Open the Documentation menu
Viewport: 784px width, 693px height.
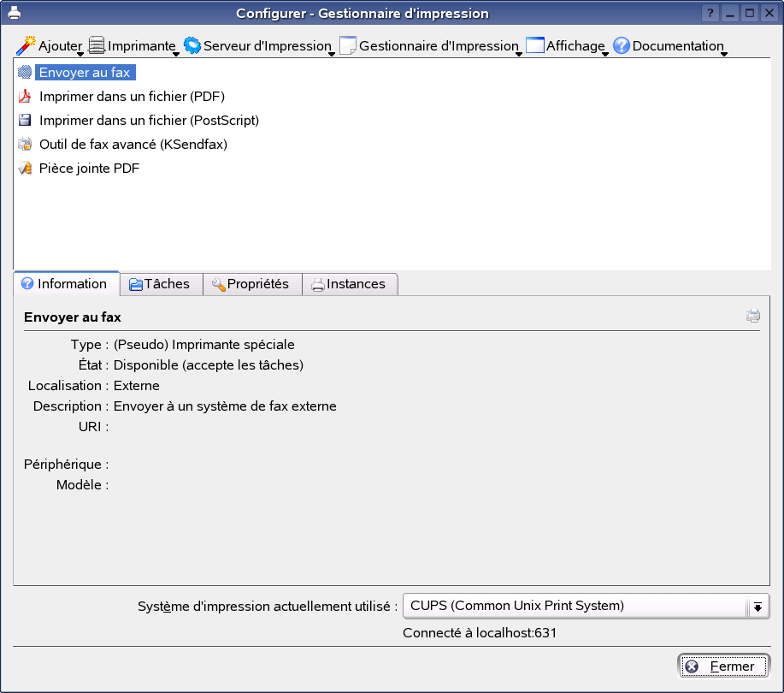670,46
